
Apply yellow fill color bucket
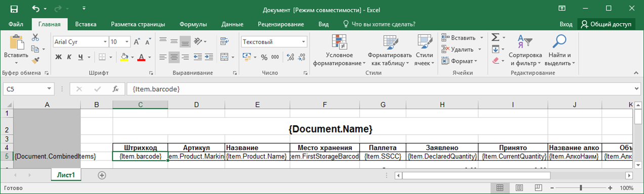[x=124, y=57]
